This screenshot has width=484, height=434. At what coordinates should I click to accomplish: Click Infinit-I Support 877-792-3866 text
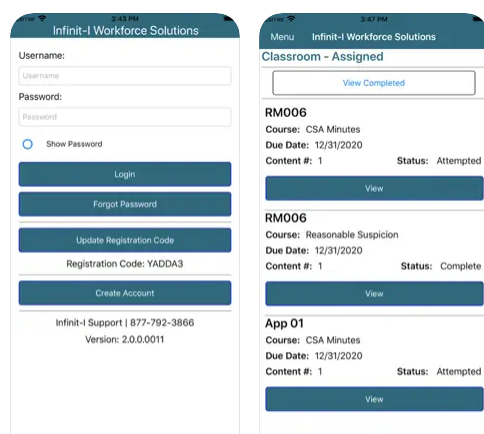pyautogui.click(x=125, y=323)
